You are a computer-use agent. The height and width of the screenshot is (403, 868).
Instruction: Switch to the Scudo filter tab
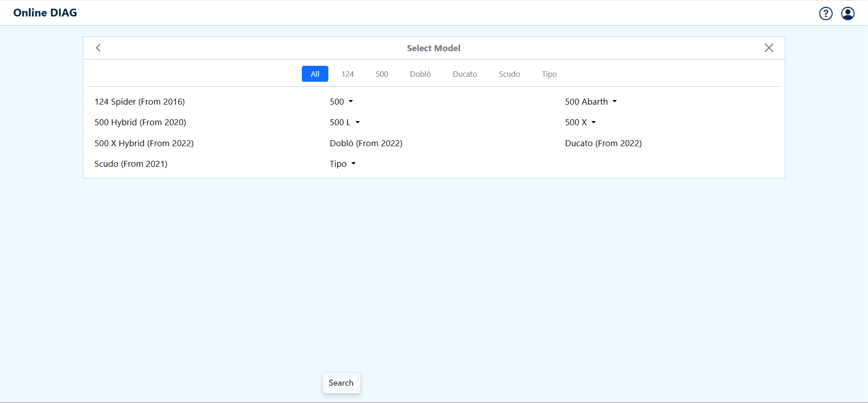[509, 74]
